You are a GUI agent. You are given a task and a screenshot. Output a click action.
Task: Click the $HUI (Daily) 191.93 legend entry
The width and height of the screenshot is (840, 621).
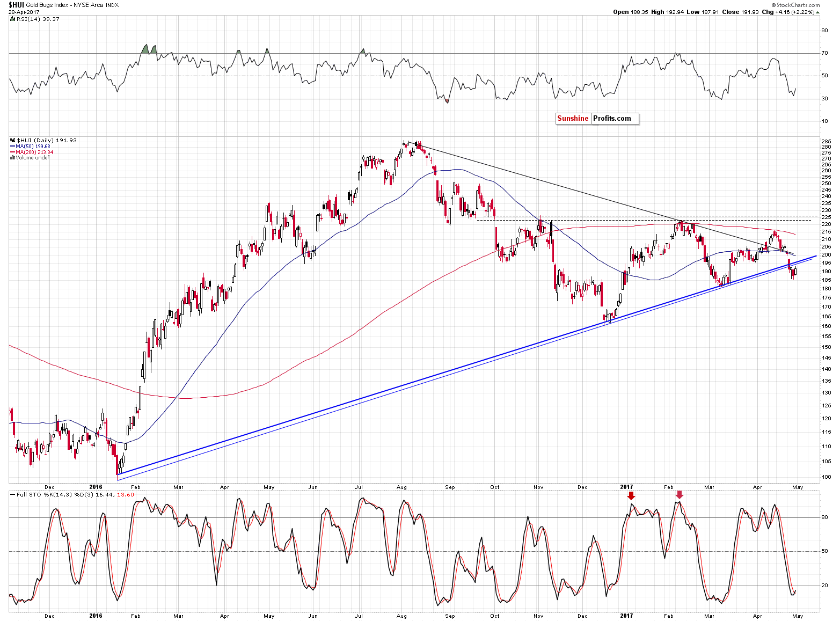pyautogui.click(x=47, y=140)
